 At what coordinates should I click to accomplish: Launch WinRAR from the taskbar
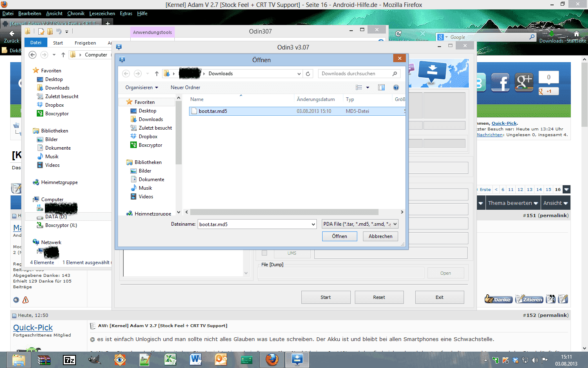[44, 360]
